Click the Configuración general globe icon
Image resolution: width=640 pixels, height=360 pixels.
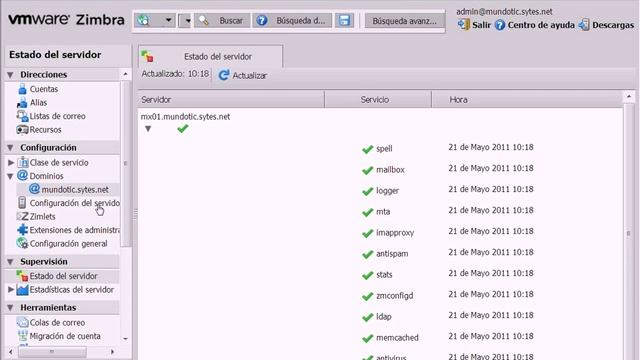point(22,243)
